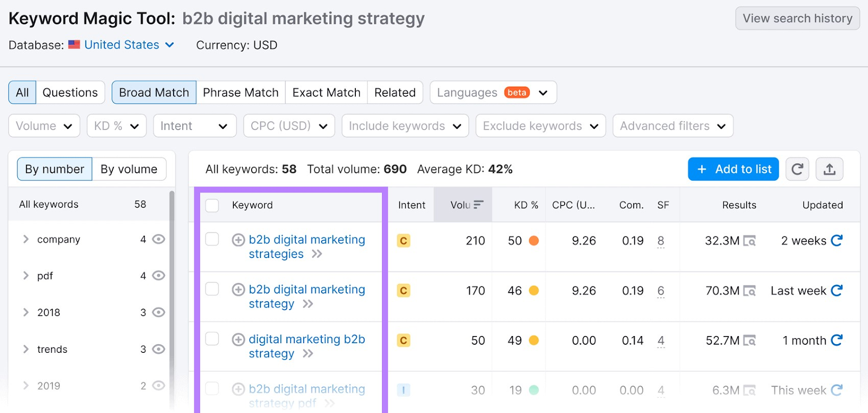Tick the select-all checkbox in Keyword header

coord(212,205)
